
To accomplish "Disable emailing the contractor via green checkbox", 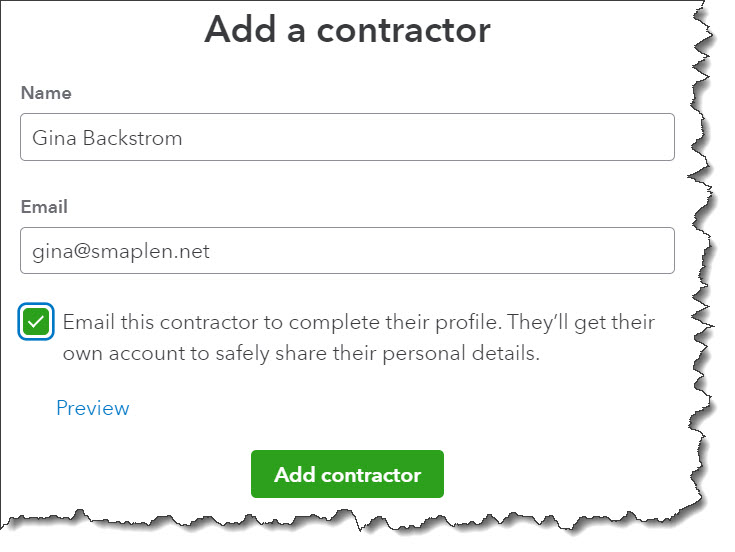I will coord(36,323).
